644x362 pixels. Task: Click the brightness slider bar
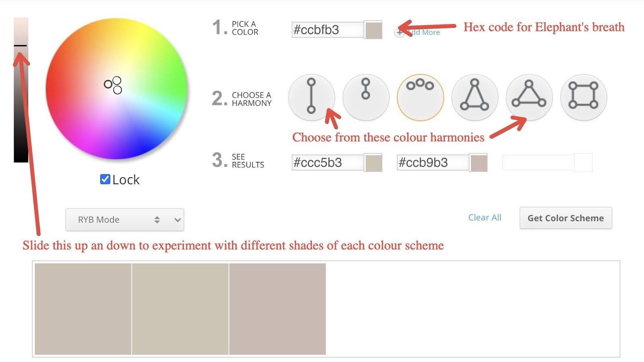pos(21,90)
